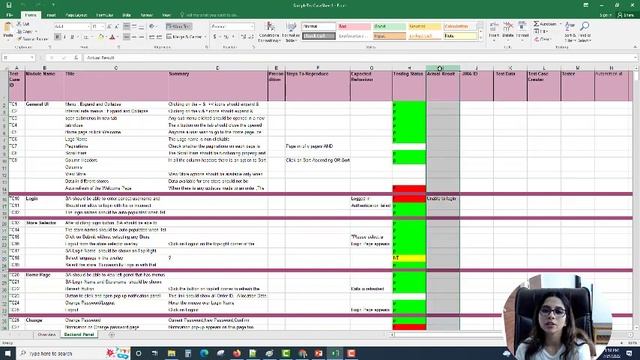Decrease font size icon
640x360 pixels.
coord(116,27)
